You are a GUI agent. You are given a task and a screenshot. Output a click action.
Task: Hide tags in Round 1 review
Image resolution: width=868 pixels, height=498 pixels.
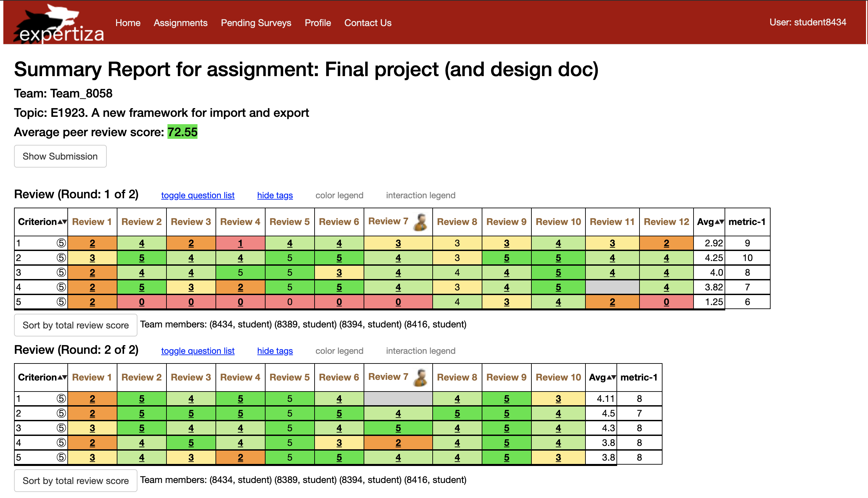[x=275, y=195]
